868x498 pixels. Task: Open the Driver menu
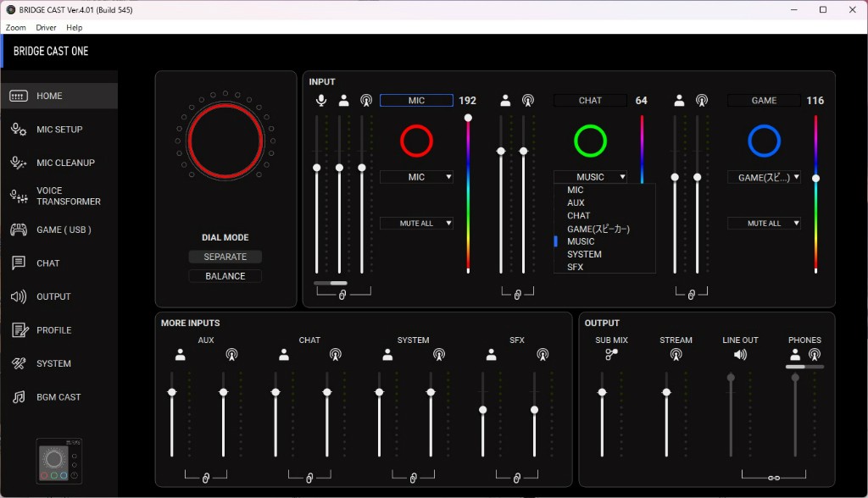(46, 28)
